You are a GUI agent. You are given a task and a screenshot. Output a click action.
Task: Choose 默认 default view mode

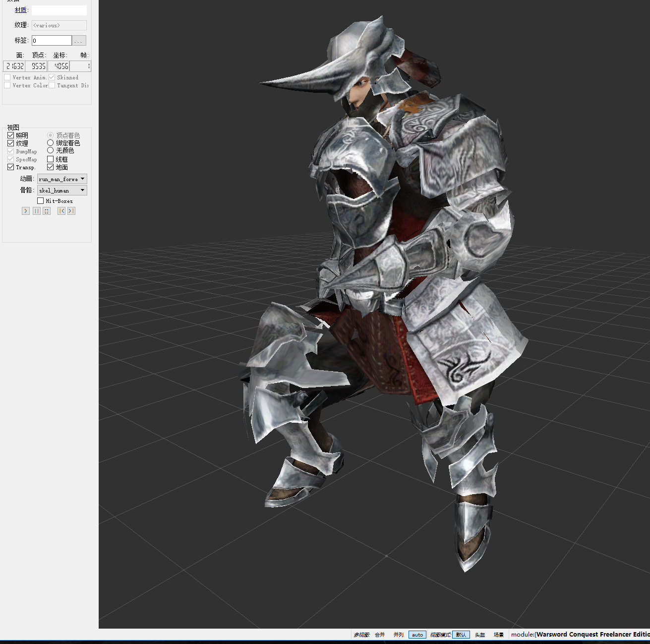[461, 635]
